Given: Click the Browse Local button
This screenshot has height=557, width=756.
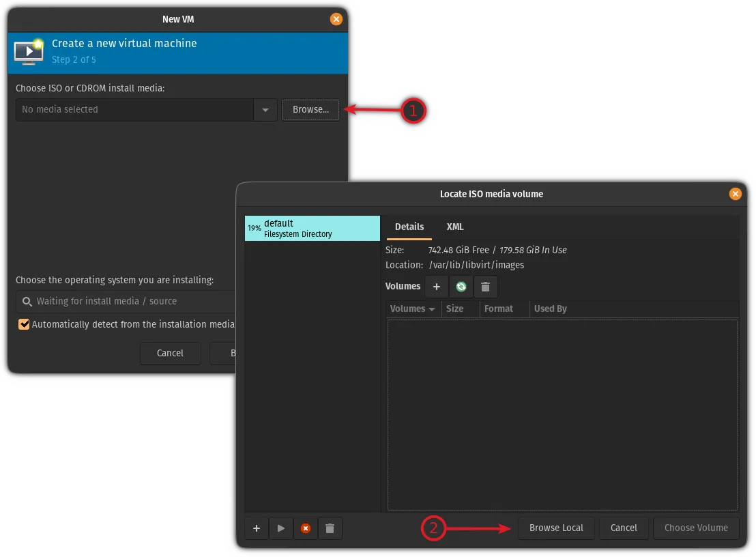Looking at the screenshot, I should [556, 528].
